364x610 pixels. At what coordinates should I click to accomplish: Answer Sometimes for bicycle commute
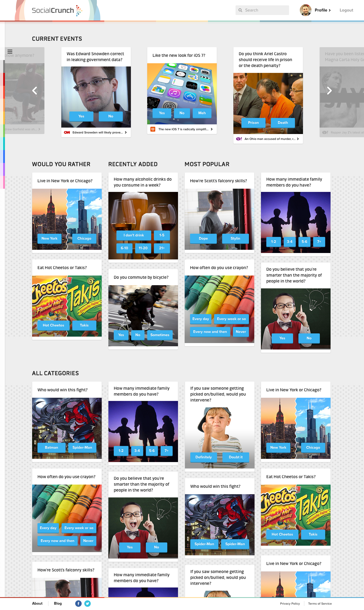[160, 335]
